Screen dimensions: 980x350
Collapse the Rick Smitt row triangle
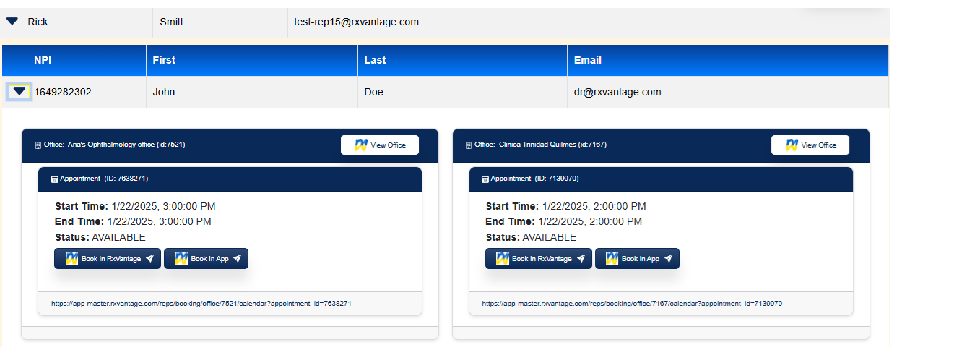12,22
